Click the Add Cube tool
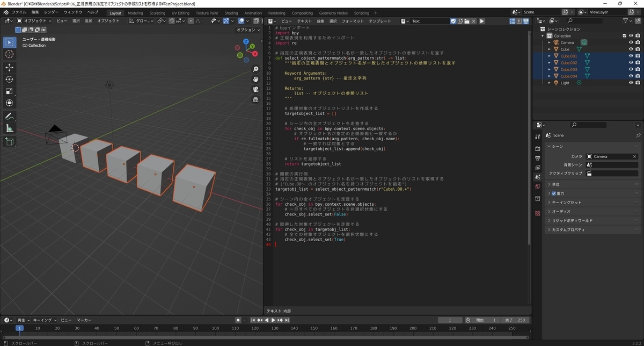The width and height of the screenshot is (644, 346). click(x=10, y=141)
